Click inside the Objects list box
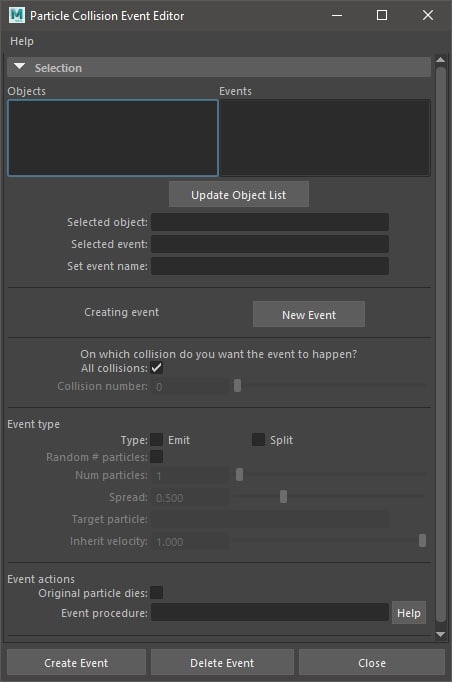 click(113, 138)
